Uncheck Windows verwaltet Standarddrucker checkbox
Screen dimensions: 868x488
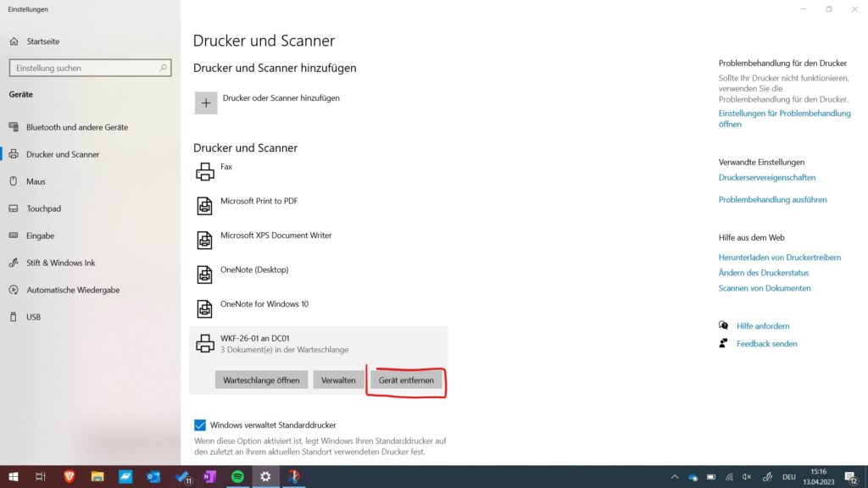coord(200,425)
